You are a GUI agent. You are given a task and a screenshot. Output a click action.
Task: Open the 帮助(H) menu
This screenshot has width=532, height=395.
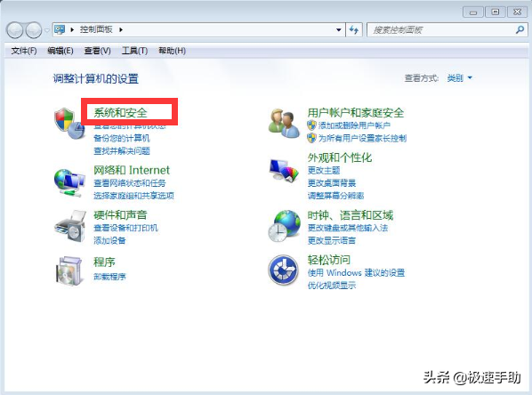(x=172, y=51)
